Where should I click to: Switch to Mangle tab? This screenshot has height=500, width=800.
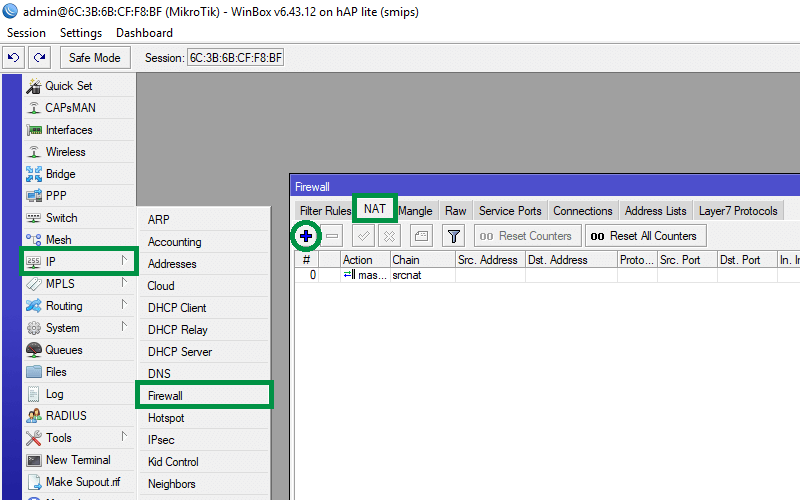click(x=415, y=211)
